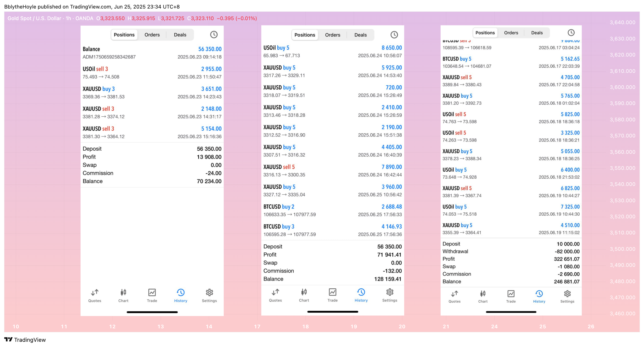Open BTCUSD buy 5 row 5 162.65
The image size is (644, 347).
click(511, 62)
